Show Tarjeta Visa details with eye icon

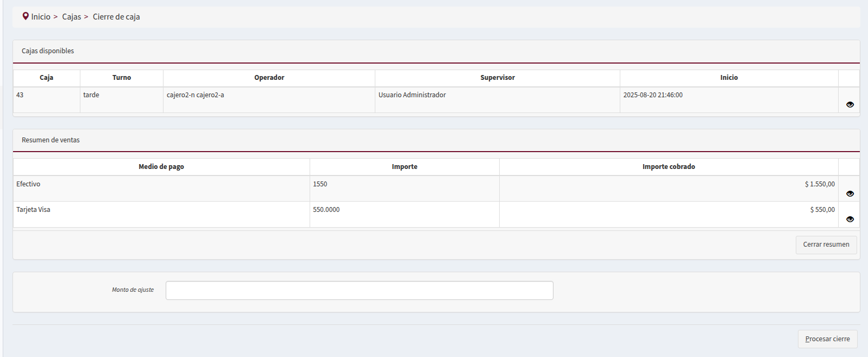[850, 219]
